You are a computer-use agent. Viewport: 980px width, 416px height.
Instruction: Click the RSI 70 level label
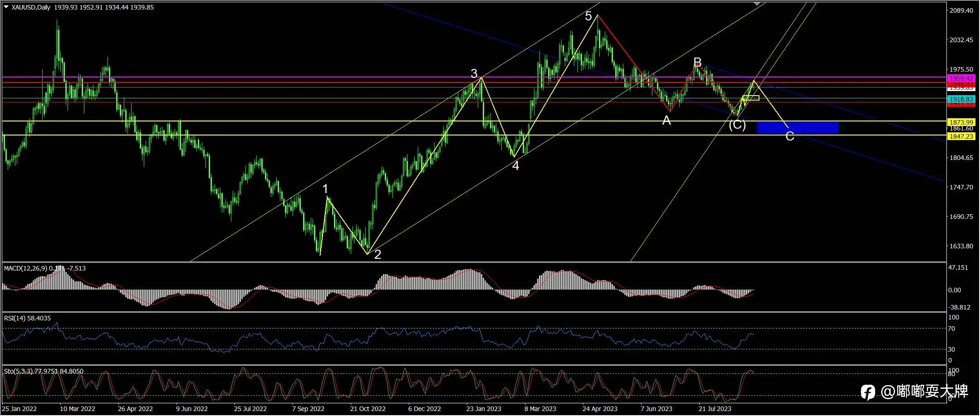(951, 329)
